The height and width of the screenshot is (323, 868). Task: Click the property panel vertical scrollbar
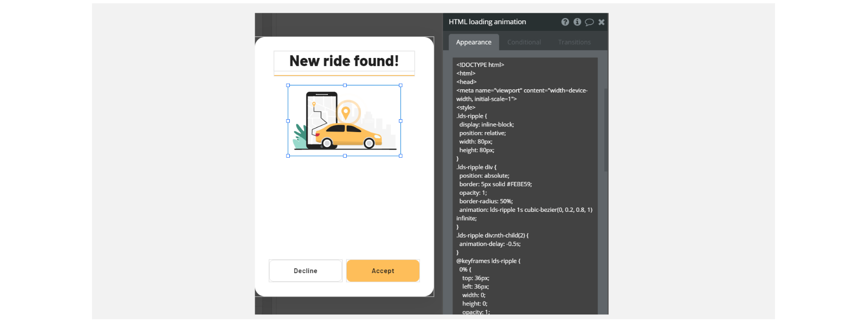606,130
